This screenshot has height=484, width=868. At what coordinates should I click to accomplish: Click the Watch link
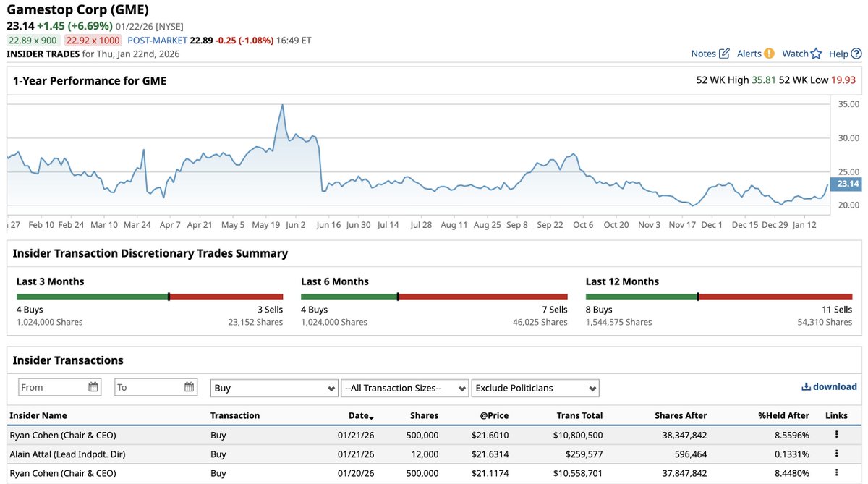click(795, 54)
